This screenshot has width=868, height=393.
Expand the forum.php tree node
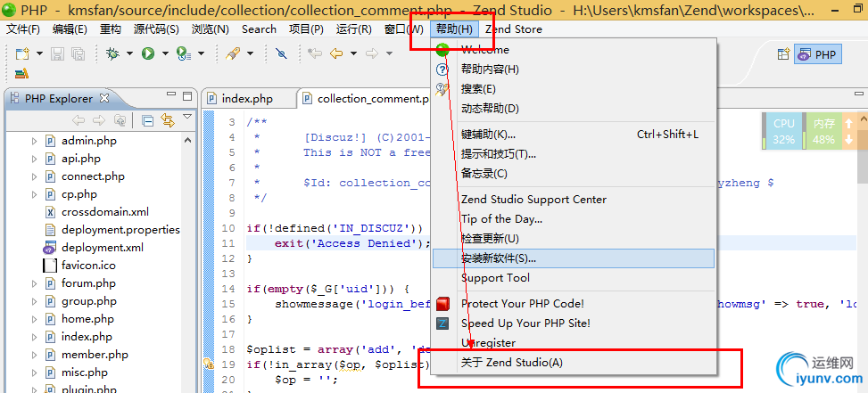coord(34,283)
